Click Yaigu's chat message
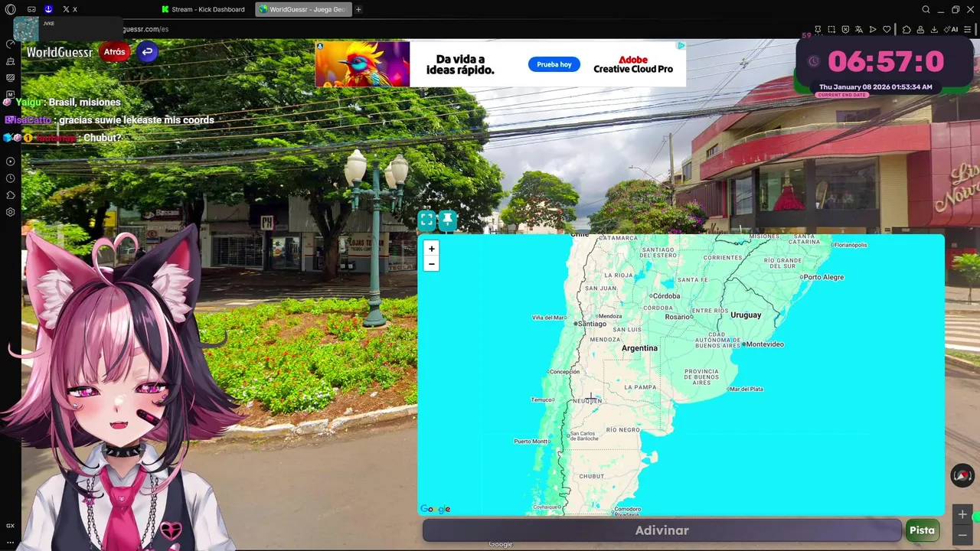This screenshot has width=980, height=551. point(62,102)
